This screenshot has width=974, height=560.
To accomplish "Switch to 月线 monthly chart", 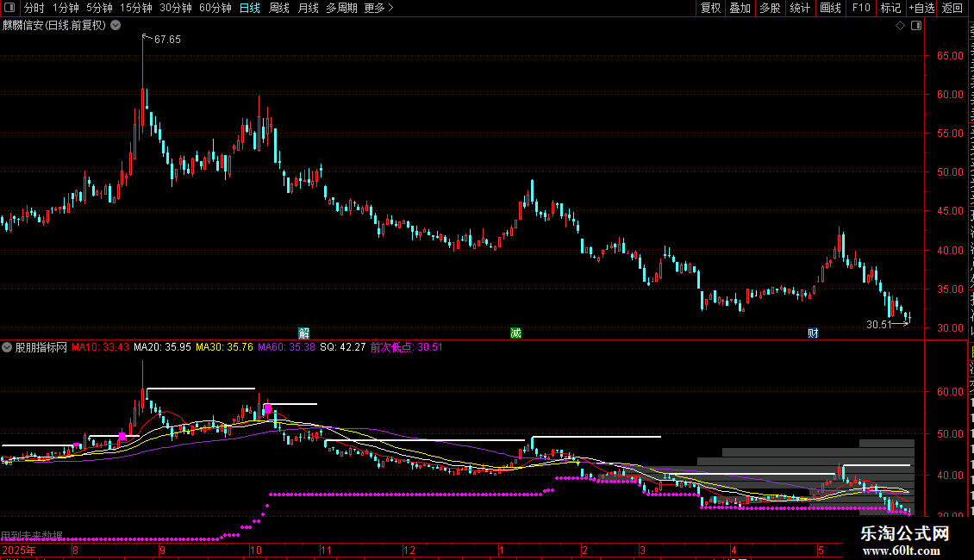I will (x=308, y=8).
